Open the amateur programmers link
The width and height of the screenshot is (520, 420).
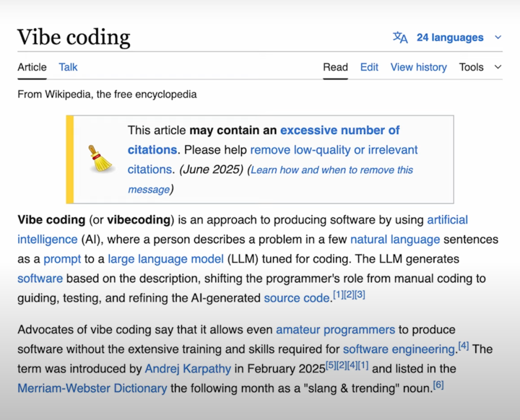click(335, 330)
